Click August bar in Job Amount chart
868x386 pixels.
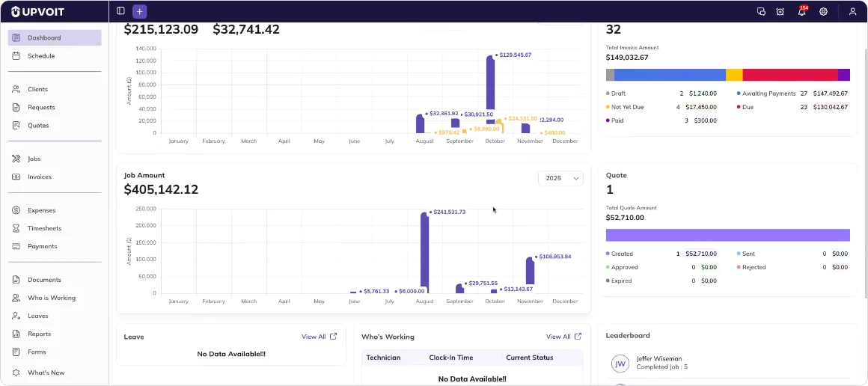(x=424, y=253)
